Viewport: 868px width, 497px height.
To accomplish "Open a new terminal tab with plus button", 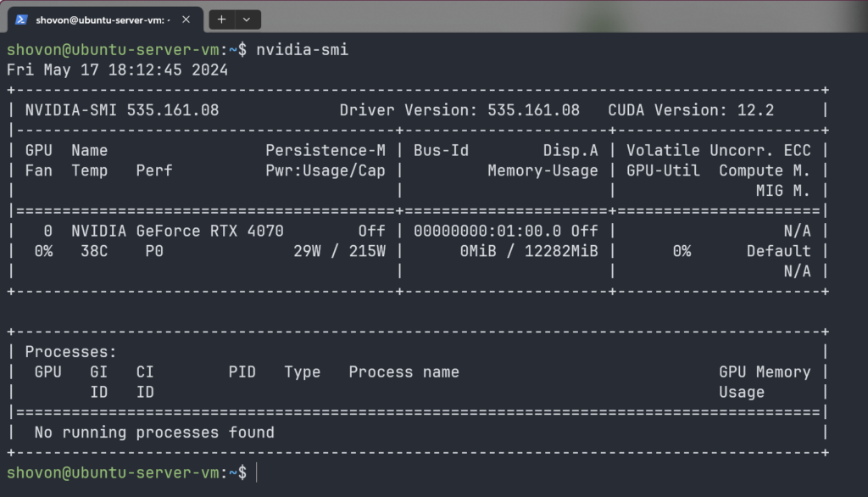I will tap(221, 20).
